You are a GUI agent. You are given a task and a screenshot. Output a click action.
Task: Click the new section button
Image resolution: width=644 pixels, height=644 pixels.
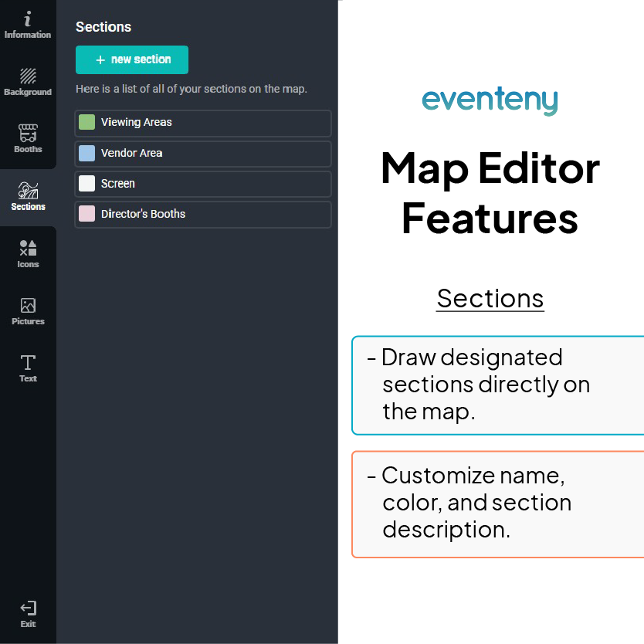coord(132,60)
